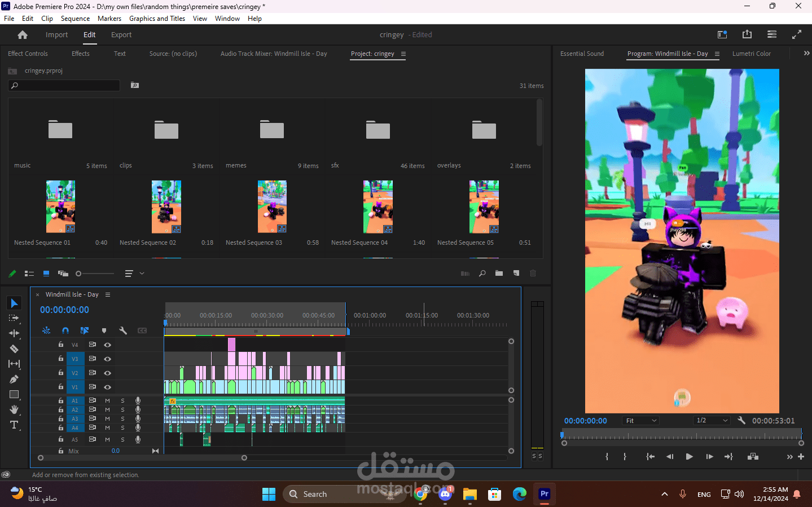Open the 1/2 playback resolution dropdown
This screenshot has width=812, height=507.
tap(712, 421)
